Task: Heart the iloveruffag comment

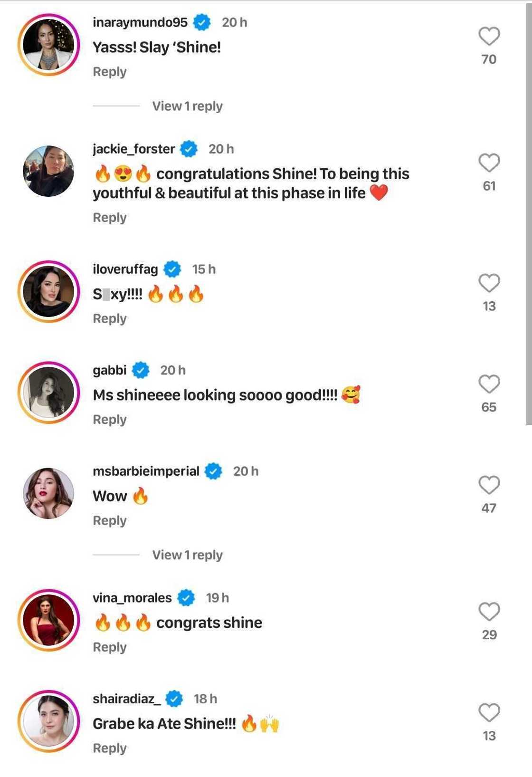Action: 489,283
